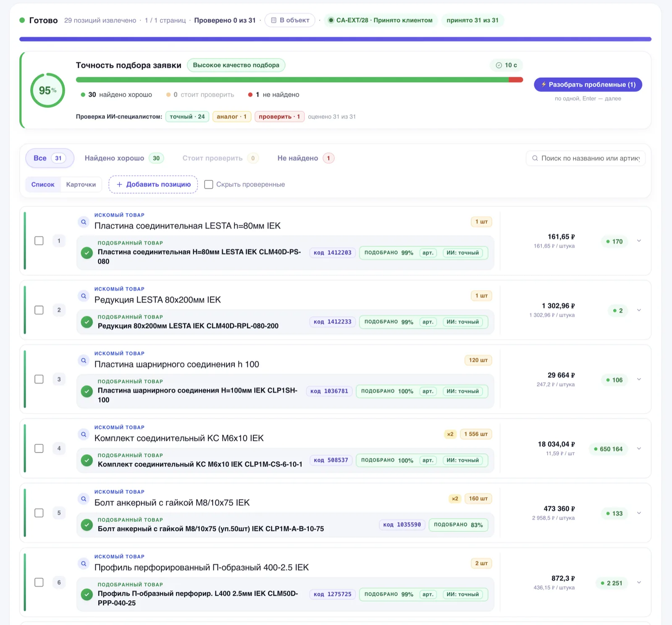Expand row with price 473 360 ₽
This screenshot has height=625, width=672.
point(639,513)
